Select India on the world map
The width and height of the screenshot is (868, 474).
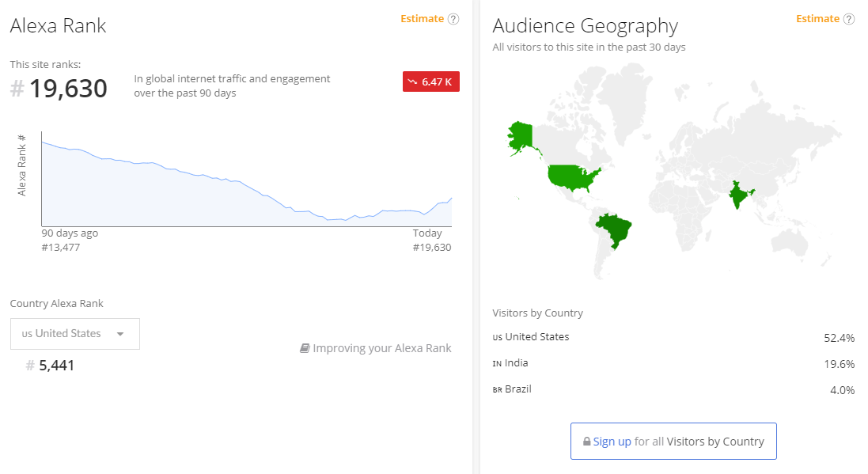(738, 195)
